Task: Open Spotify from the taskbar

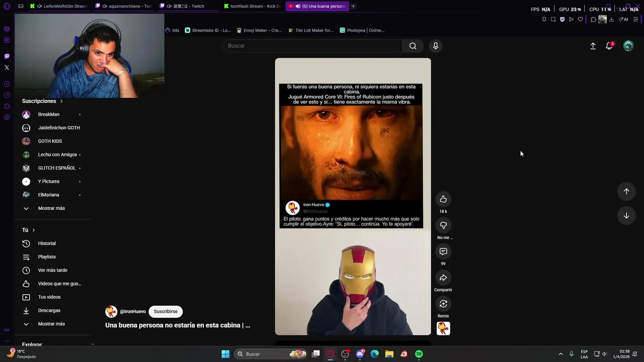Action: [x=419, y=354]
